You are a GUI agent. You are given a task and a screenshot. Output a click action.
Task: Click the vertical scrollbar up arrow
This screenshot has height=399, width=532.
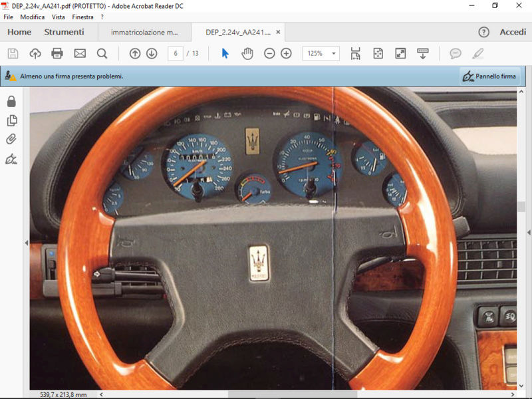[x=521, y=92]
